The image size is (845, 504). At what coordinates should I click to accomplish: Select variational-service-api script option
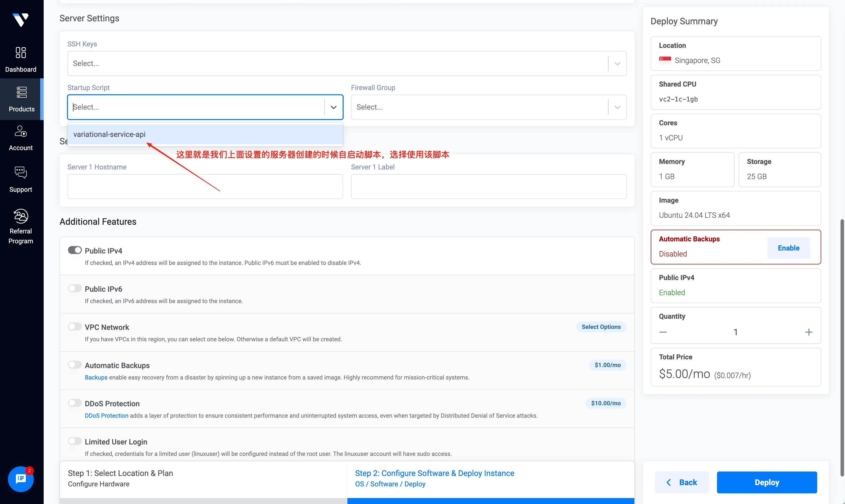[x=109, y=134]
